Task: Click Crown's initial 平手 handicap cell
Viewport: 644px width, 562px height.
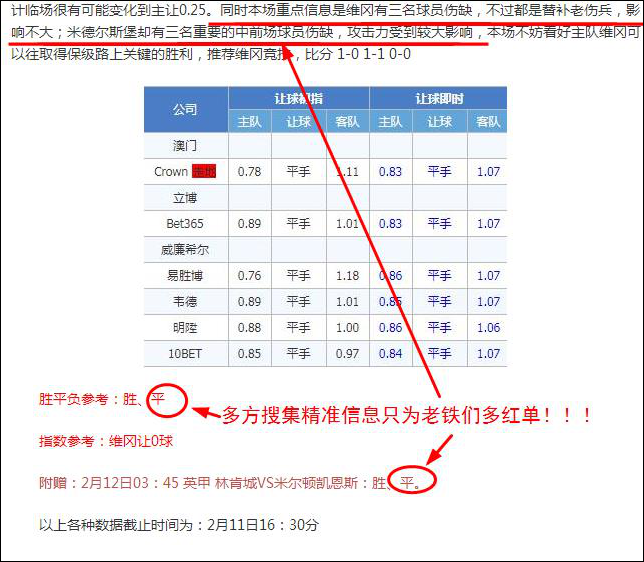Action: [x=299, y=171]
